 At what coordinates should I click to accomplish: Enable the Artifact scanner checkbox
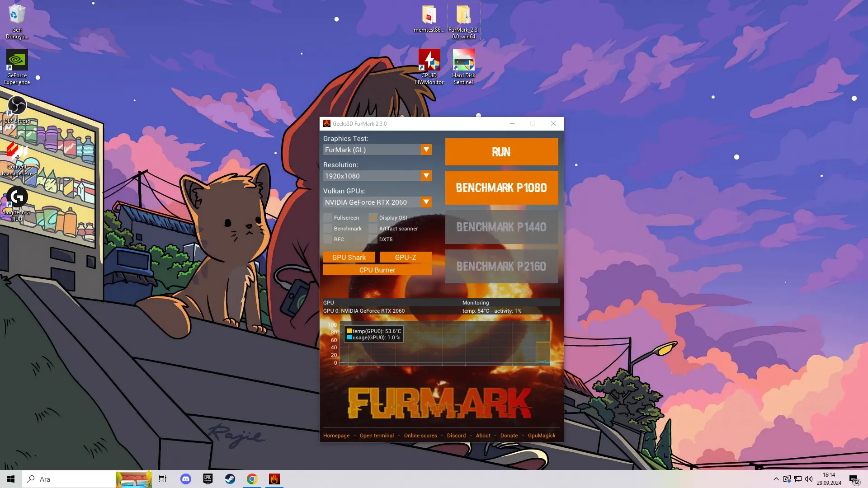coord(373,229)
